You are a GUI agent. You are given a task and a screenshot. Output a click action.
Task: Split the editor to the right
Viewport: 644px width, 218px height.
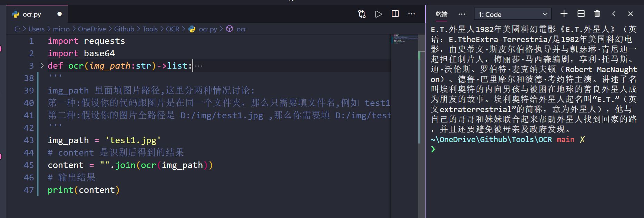[x=395, y=14]
